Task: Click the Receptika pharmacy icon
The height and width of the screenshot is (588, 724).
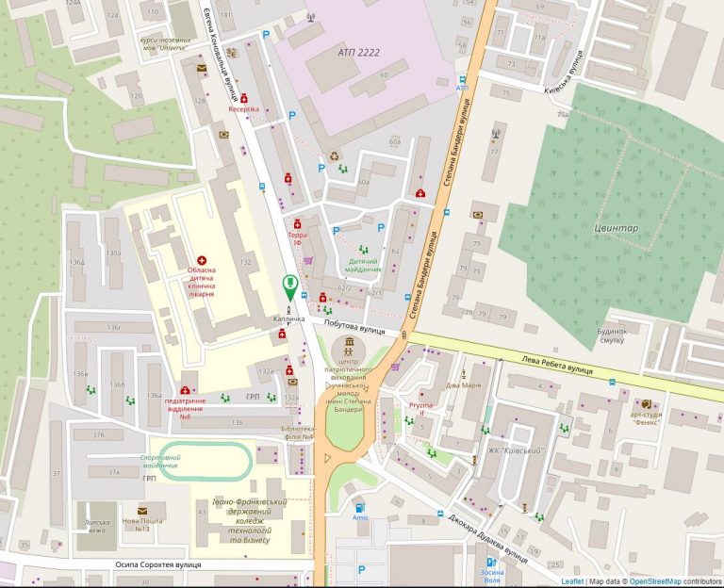Action: [244, 98]
